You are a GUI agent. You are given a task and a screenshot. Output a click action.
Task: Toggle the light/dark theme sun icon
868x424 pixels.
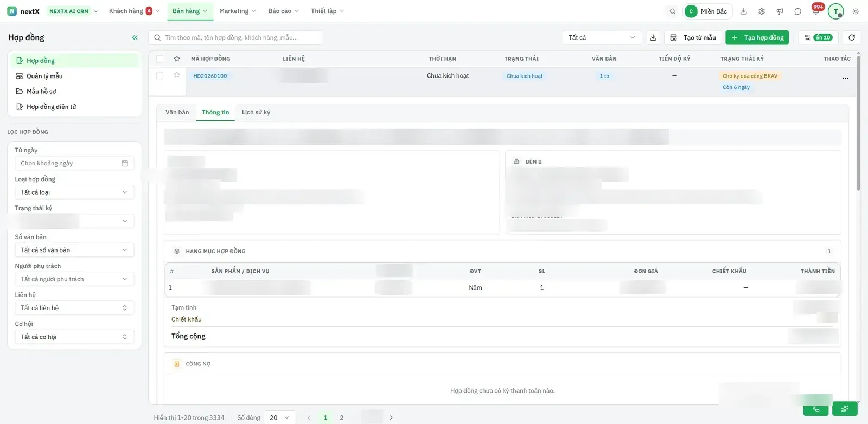856,11
